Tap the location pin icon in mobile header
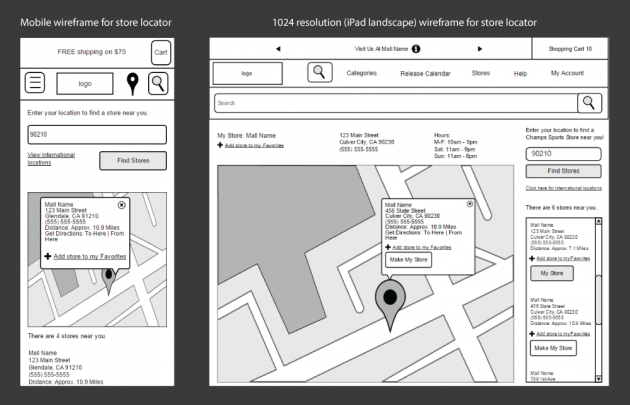630x405 pixels. [133, 84]
